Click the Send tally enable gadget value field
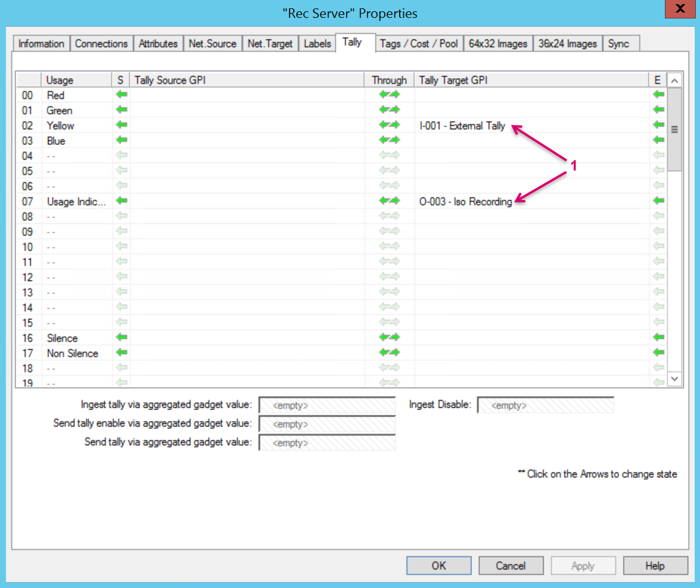This screenshot has height=588, width=700. click(x=327, y=424)
